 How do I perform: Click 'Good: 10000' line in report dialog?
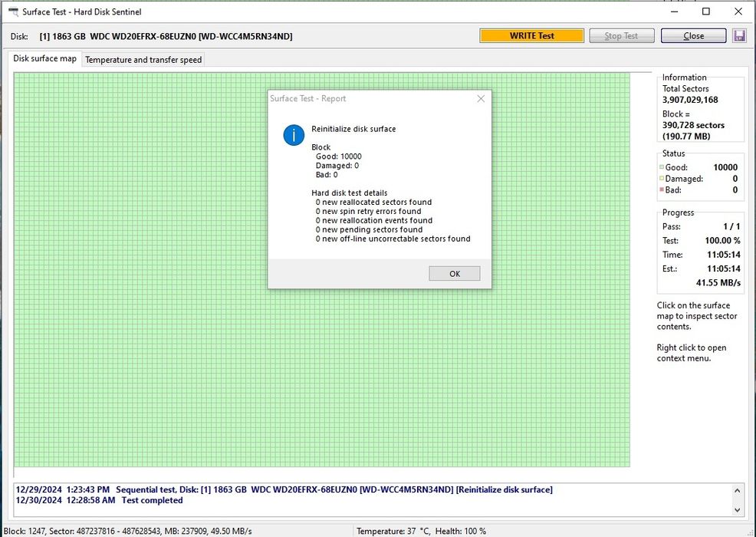338,156
